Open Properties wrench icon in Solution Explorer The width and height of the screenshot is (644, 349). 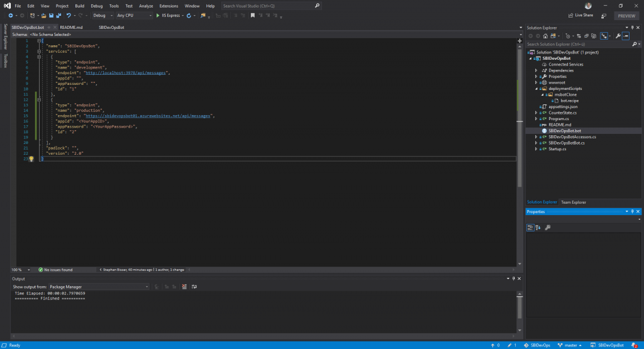(x=618, y=36)
